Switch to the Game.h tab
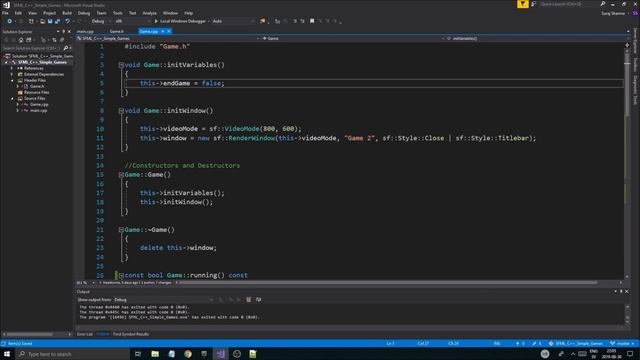Viewport: 640px width, 360px height. pos(117,31)
